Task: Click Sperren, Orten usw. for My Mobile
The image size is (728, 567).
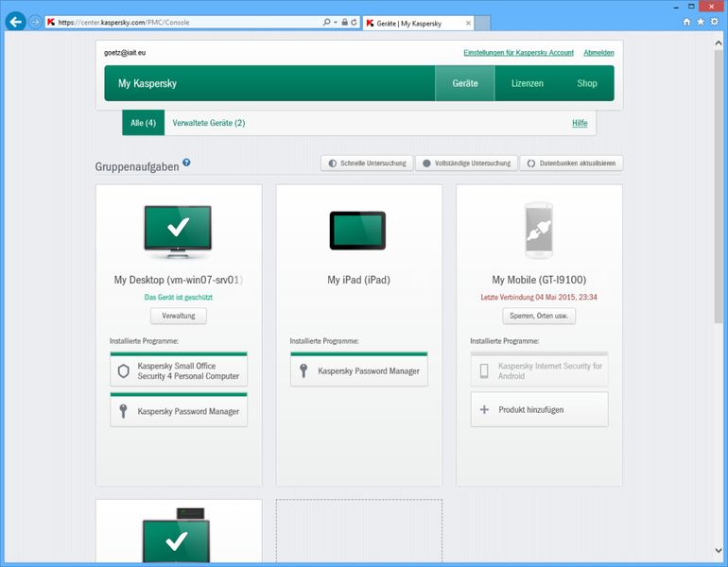Action: tap(539, 316)
